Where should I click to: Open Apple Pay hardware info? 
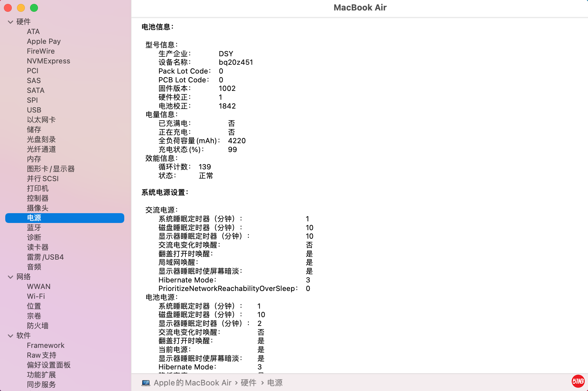point(43,42)
